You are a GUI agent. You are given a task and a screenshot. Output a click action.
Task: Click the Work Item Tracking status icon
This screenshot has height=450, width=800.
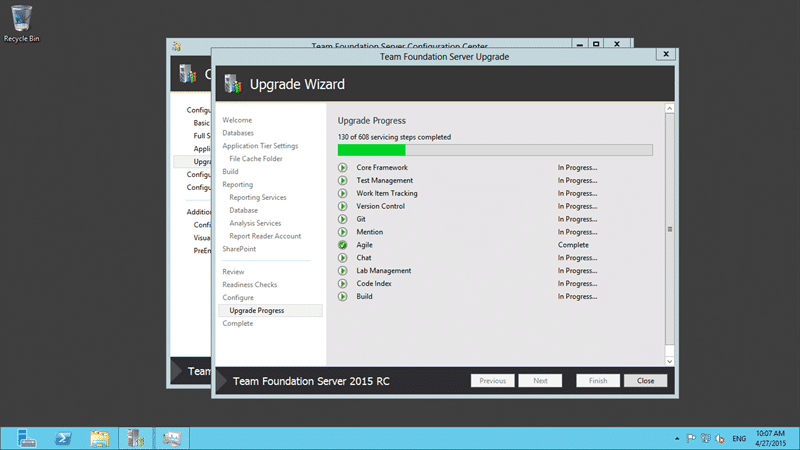[342, 193]
